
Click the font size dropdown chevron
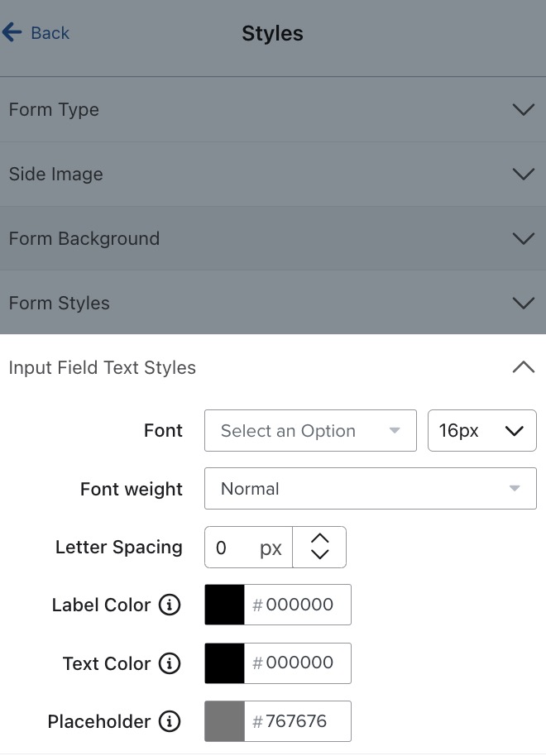[x=514, y=430]
